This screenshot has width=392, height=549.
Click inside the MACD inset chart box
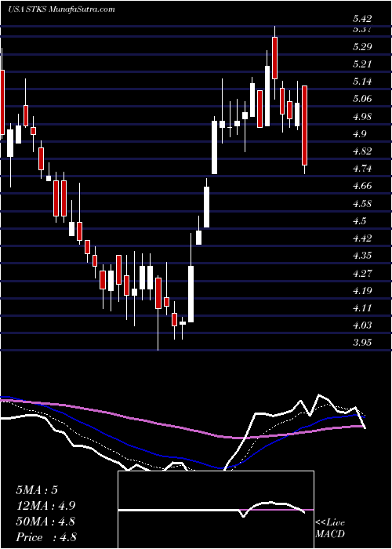tap(216, 510)
